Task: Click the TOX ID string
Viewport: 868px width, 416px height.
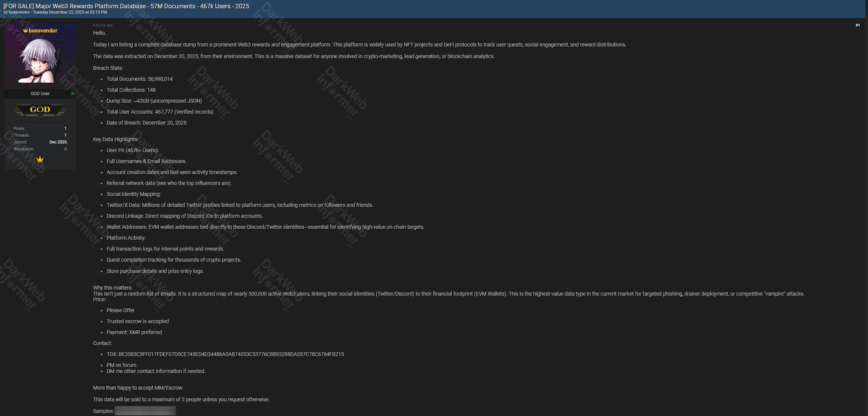Action: pos(231,354)
